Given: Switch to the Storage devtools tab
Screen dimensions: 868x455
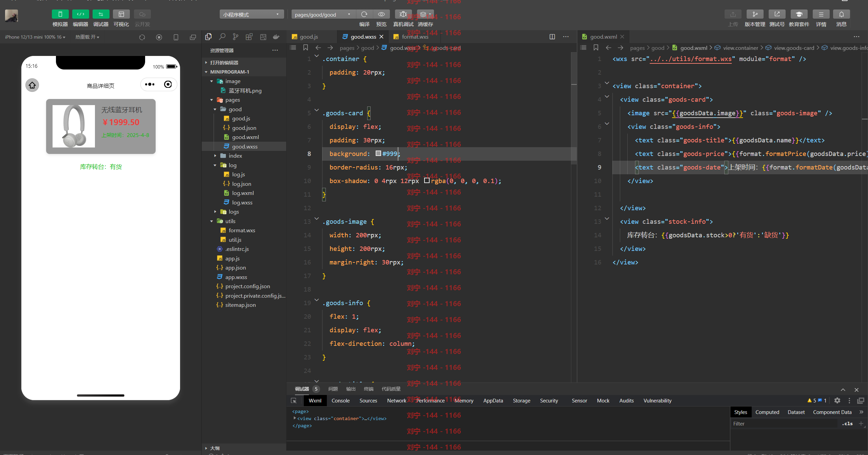Looking at the screenshot, I should pyautogui.click(x=521, y=401).
